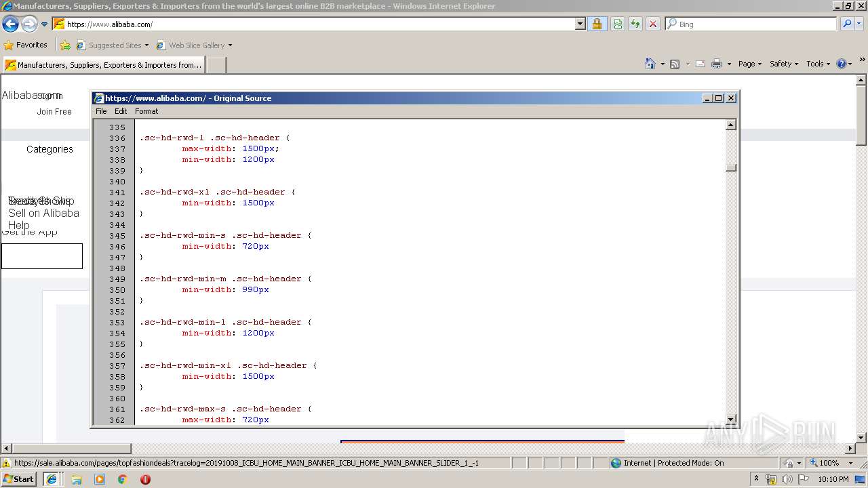Click the empty search box on page
This screenshot has height=488, width=868.
(x=42, y=256)
